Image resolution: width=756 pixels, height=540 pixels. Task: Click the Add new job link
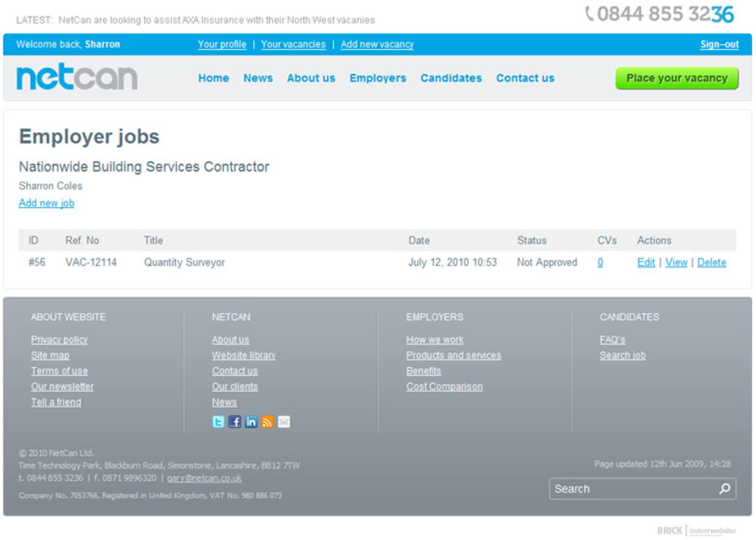46,203
